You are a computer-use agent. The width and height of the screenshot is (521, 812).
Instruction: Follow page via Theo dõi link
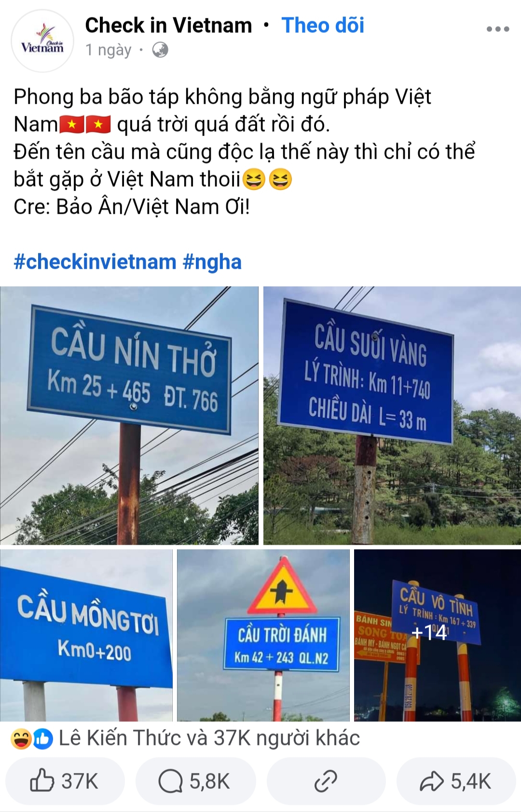[323, 25]
